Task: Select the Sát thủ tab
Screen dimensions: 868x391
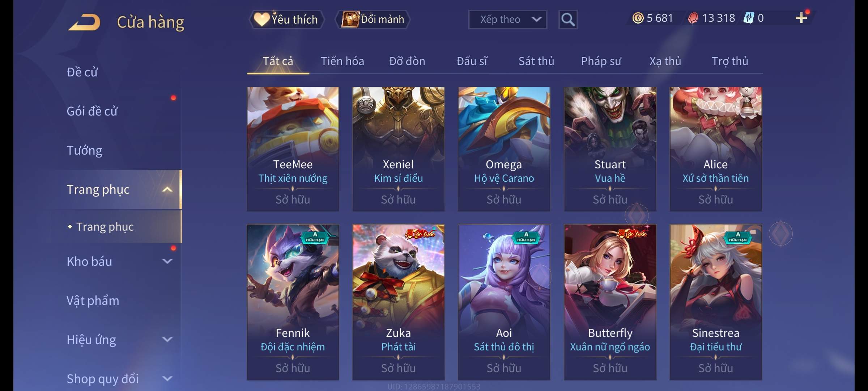Action: point(536,61)
